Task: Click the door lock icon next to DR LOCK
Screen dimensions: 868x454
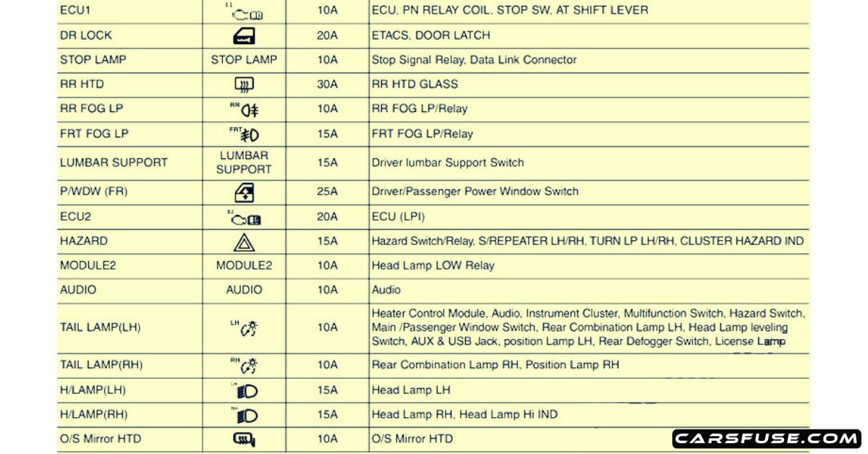Action: pos(244,35)
